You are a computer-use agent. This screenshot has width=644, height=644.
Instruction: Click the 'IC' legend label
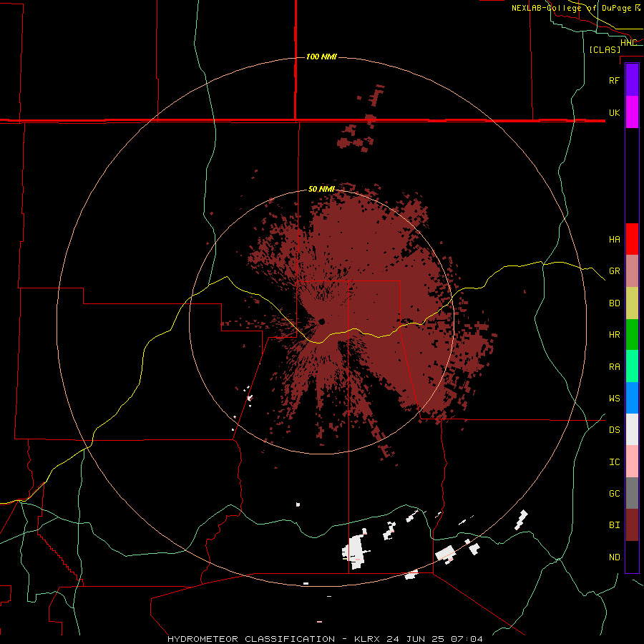(x=614, y=462)
